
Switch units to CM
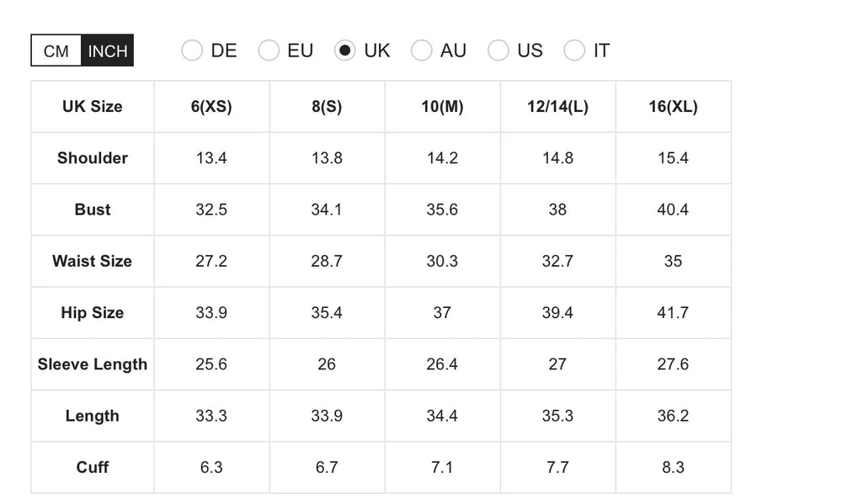(56, 50)
